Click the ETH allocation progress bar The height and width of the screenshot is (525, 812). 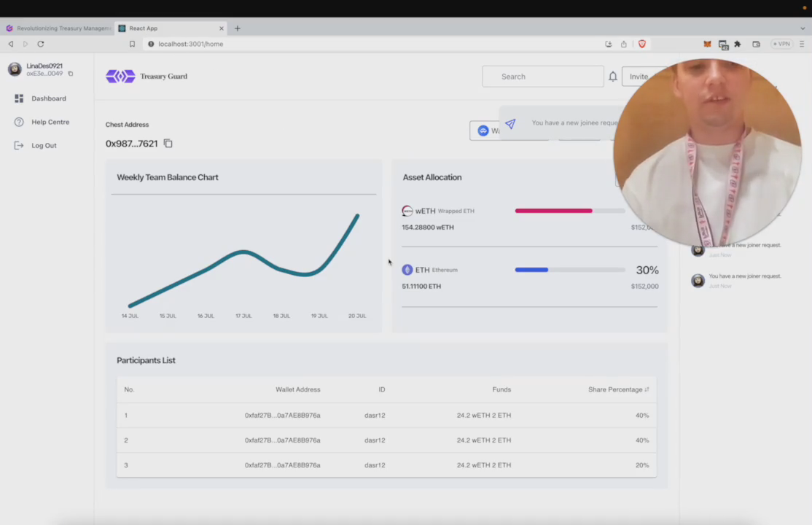570,270
